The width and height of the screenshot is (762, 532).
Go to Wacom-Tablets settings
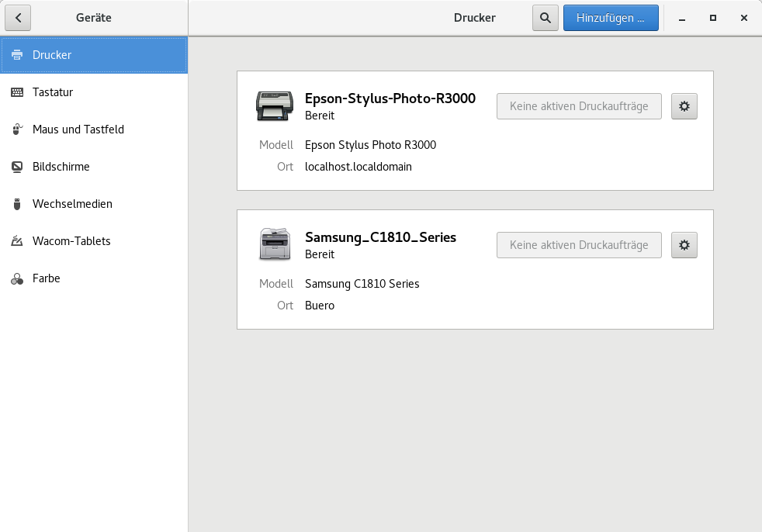[71, 241]
